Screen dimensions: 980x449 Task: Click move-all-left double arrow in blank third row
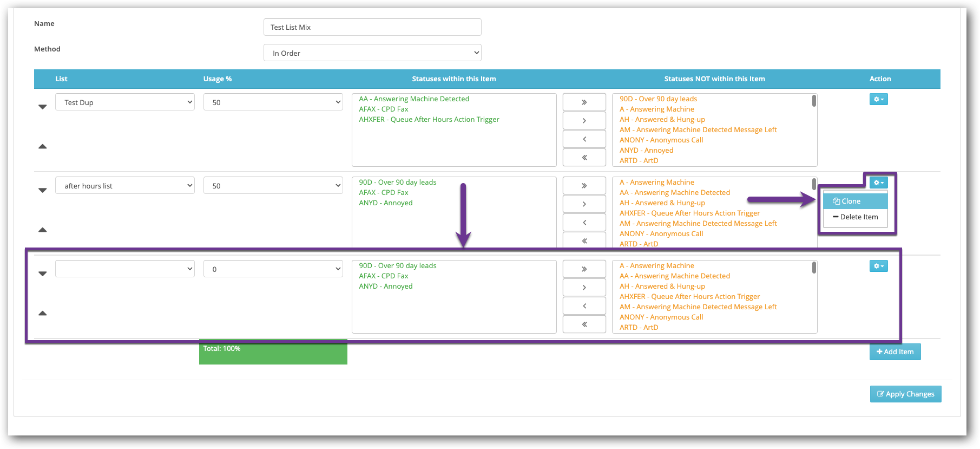tap(584, 324)
